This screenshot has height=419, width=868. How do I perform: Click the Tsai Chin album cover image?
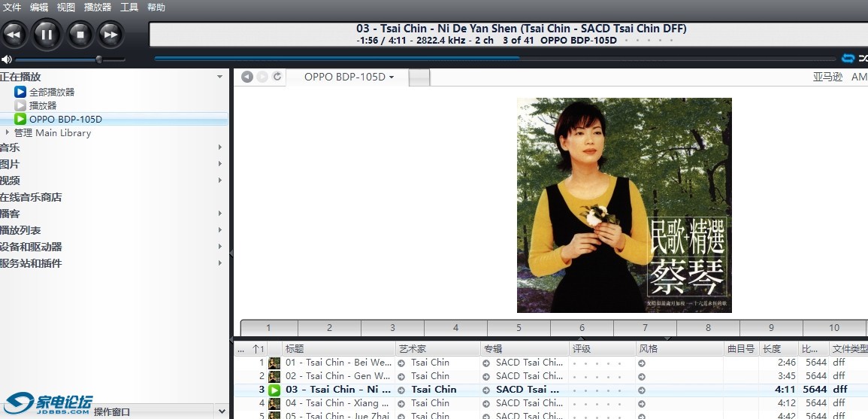point(624,205)
